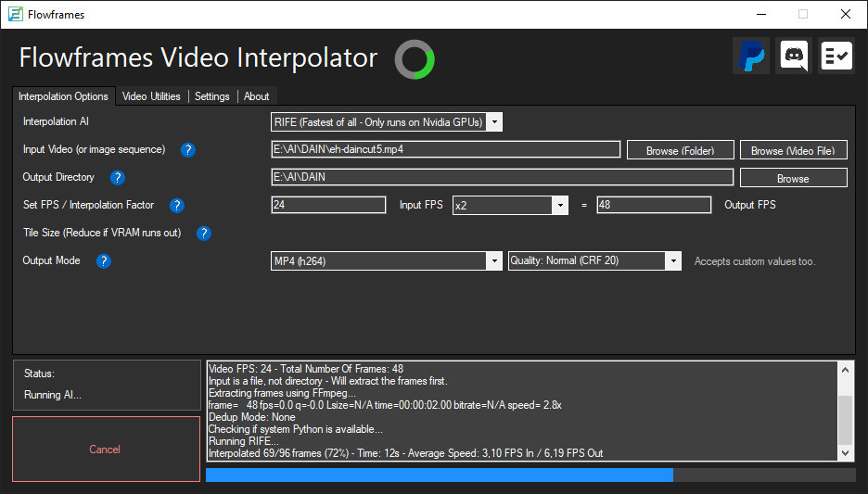Click the 'Running RIFE...' log line
The image size is (868, 494).
coord(244,441)
